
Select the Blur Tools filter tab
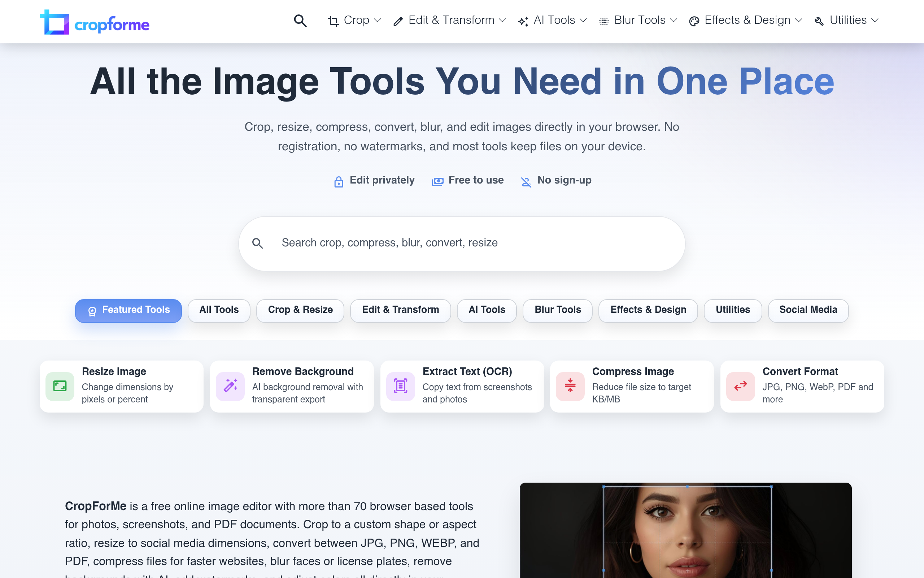tap(557, 310)
